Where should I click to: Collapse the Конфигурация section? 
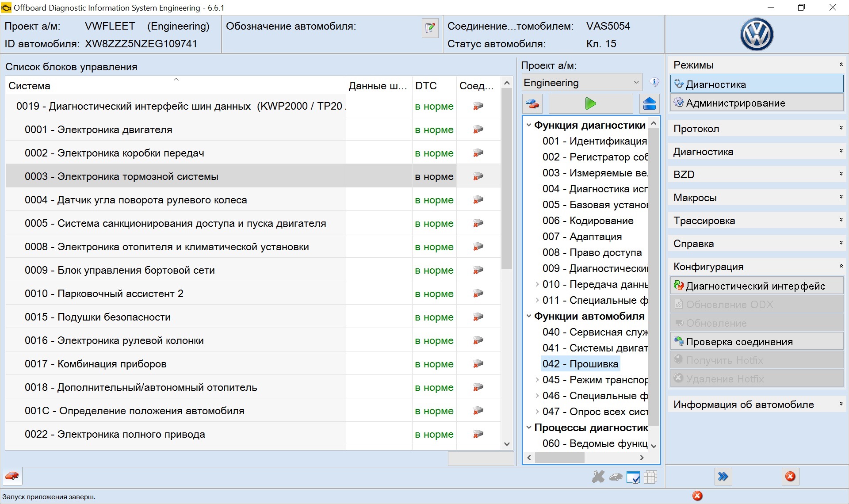(757, 267)
